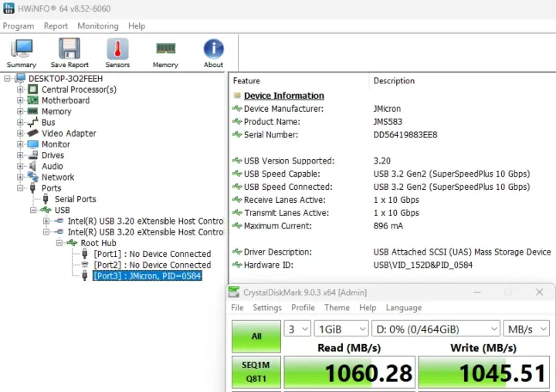The height and width of the screenshot is (392, 556).
Task: Click the Hardware ID value USB\VID_152D&PID_0584
Action: 423,265
